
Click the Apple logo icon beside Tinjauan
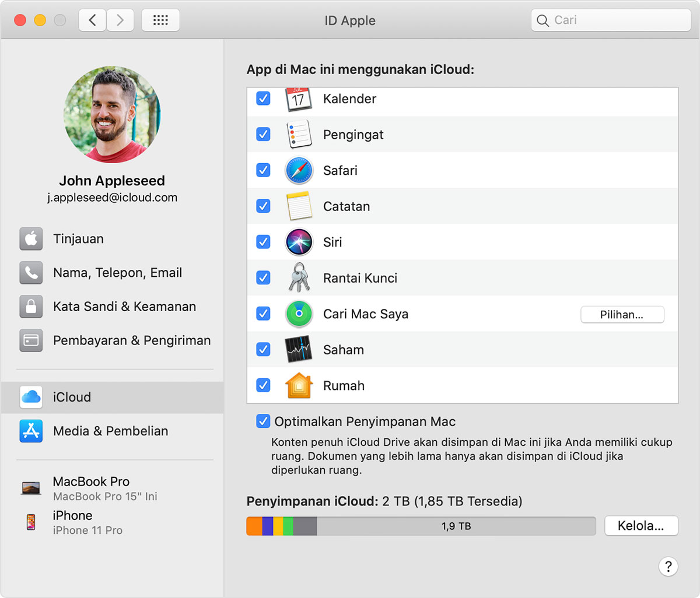(31, 239)
